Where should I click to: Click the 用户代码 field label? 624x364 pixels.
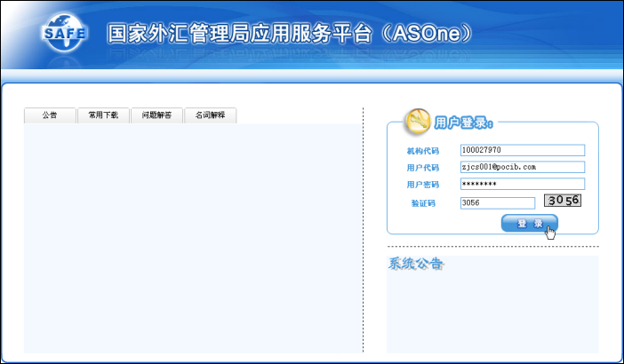point(422,168)
